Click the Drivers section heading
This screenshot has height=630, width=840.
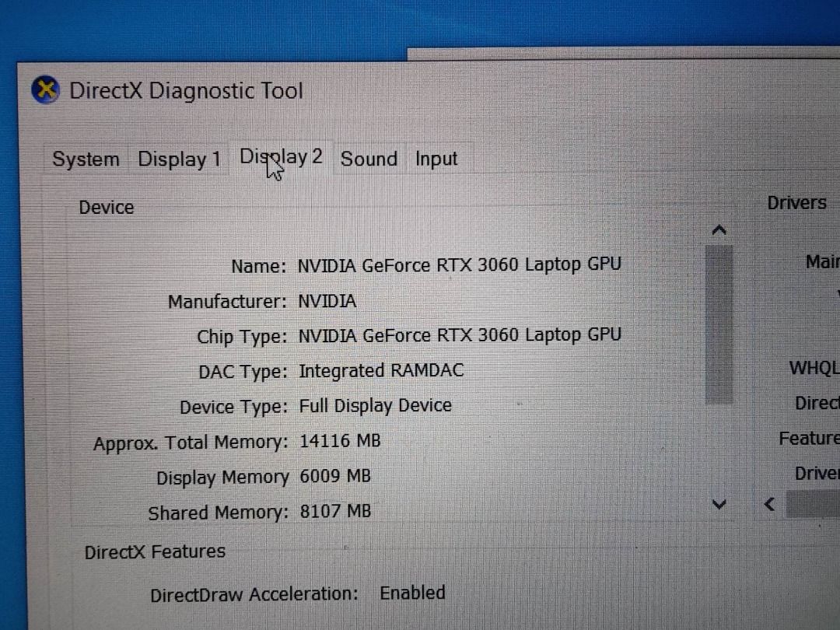coord(796,202)
